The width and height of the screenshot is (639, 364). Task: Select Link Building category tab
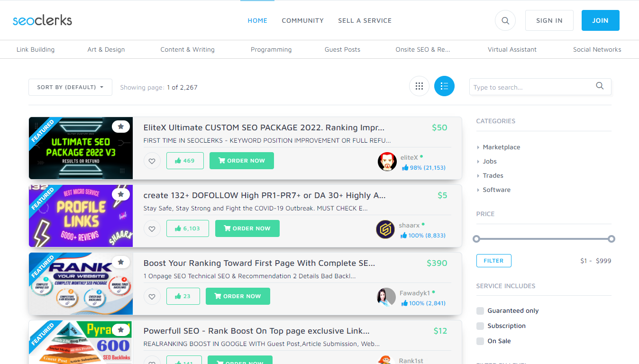(x=36, y=49)
